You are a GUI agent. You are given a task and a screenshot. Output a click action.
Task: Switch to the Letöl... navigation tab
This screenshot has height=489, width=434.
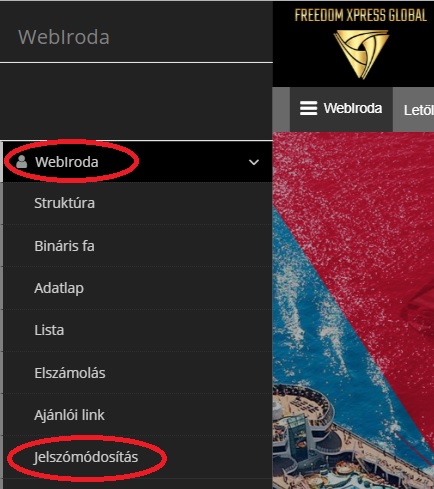click(414, 110)
